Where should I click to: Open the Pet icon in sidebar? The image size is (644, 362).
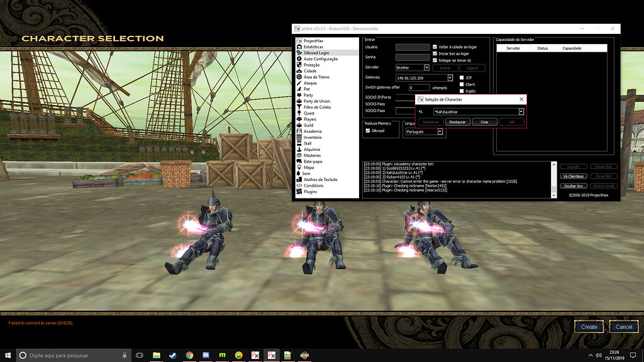(299, 89)
